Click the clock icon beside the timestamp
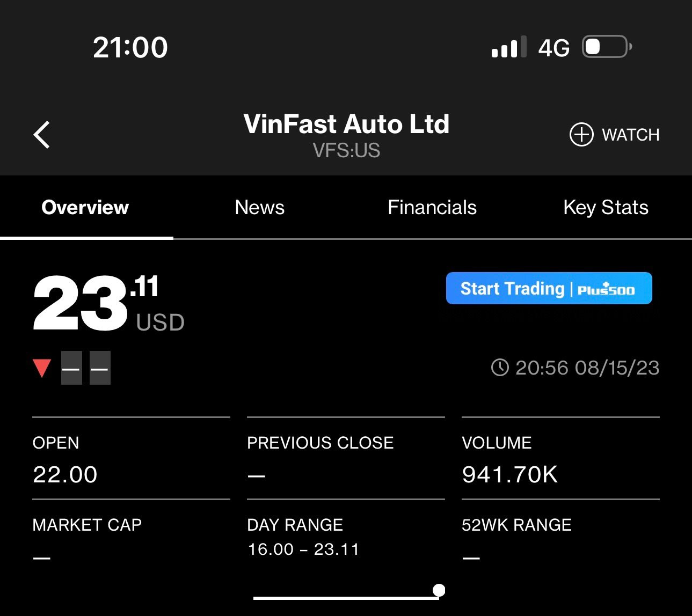 point(500,368)
